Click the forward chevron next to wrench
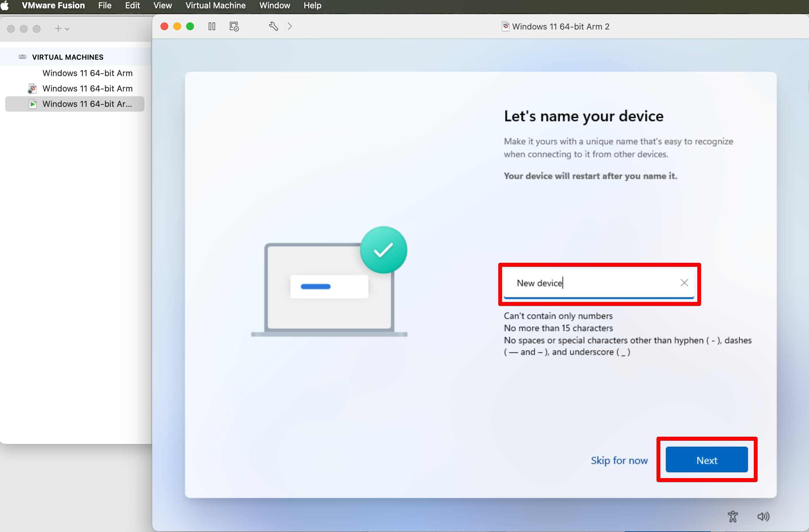 coord(290,26)
